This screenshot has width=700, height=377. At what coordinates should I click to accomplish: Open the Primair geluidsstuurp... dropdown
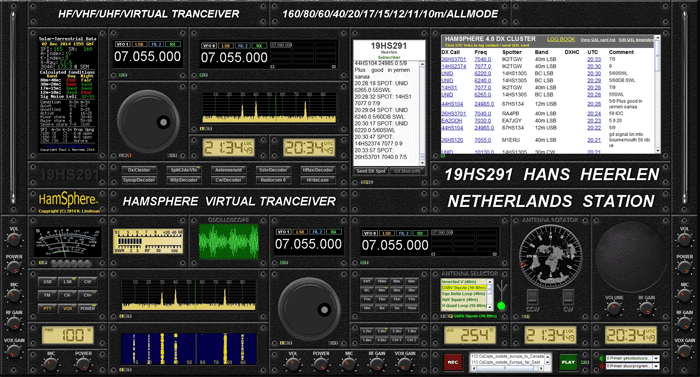click(x=633, y=358)
